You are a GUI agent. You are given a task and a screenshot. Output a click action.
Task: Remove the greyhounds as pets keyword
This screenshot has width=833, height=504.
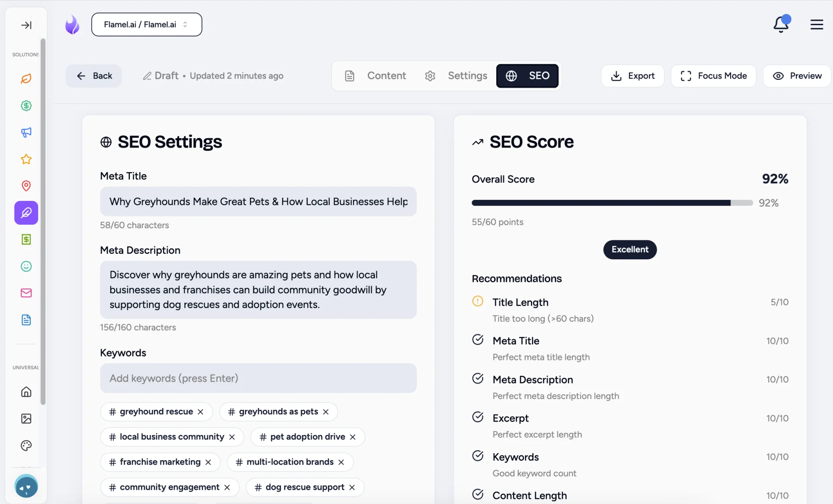pos(326,412)
